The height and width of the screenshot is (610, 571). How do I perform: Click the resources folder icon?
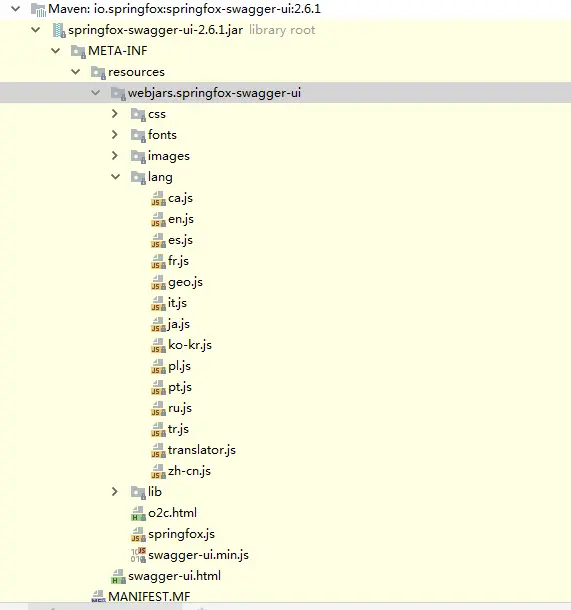[x=98, y=72]
